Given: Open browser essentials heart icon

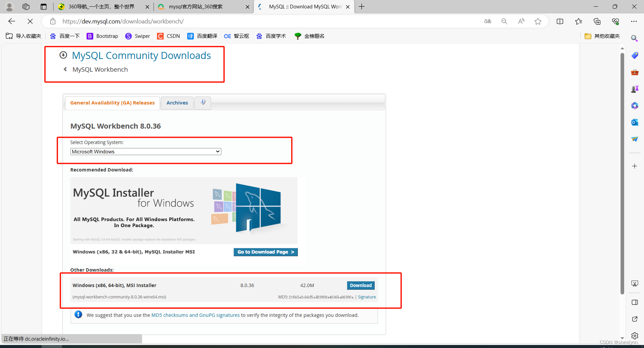Looking at the screenshot, I should pos(615,21).
